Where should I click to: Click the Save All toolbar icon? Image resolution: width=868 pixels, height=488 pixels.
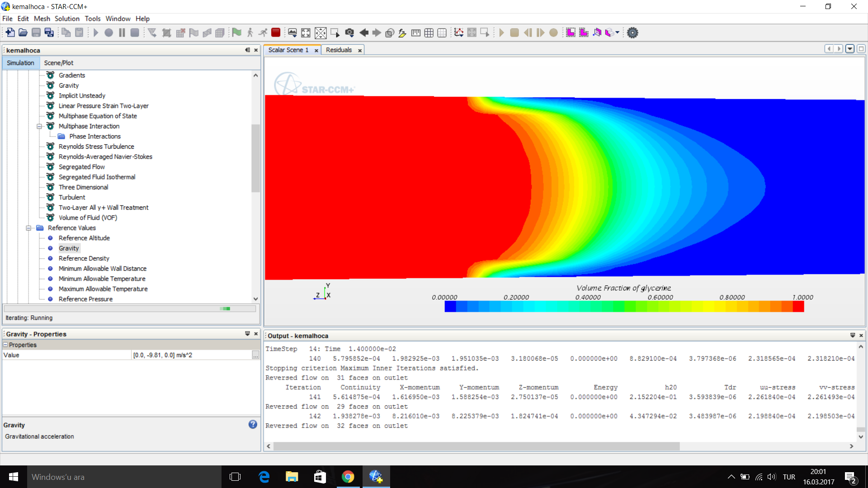[49, 33]
